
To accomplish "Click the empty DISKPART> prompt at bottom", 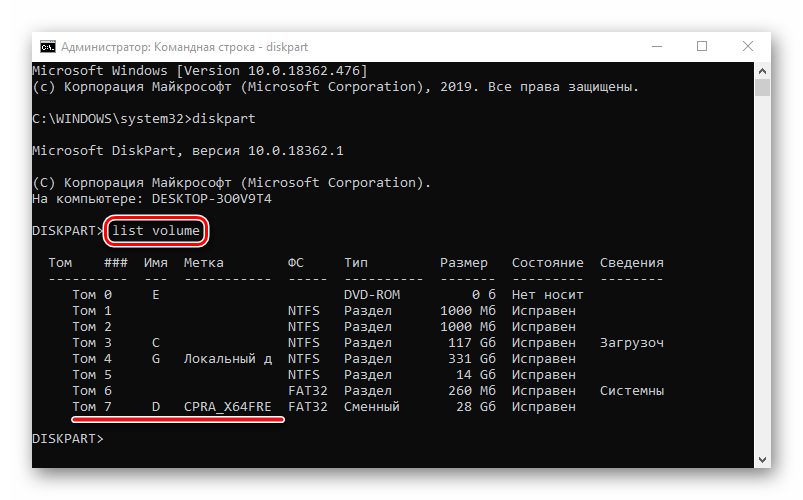I will 68,439.
